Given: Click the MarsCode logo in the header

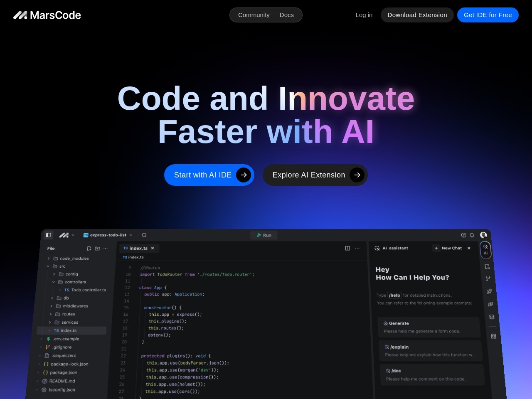Looking at the screenshot, I should (x=47, y=15).
